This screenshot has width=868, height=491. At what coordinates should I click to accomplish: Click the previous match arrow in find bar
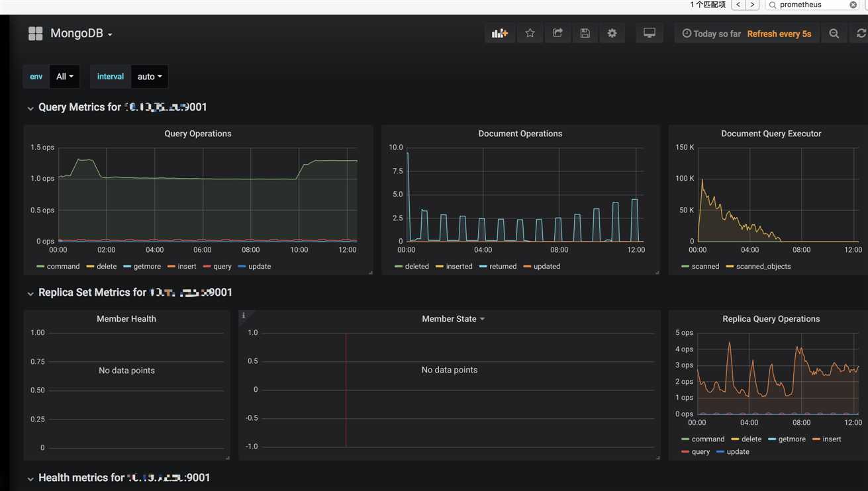pos(738,5)
